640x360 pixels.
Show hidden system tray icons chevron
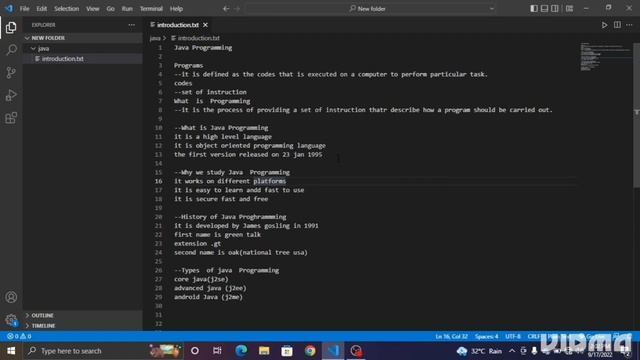[x=512, y=351]
